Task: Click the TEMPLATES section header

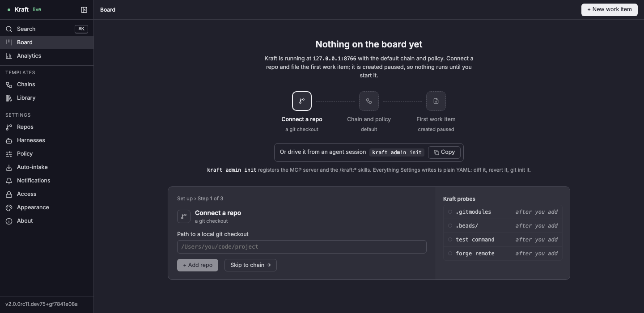Action: coord(20,72)
